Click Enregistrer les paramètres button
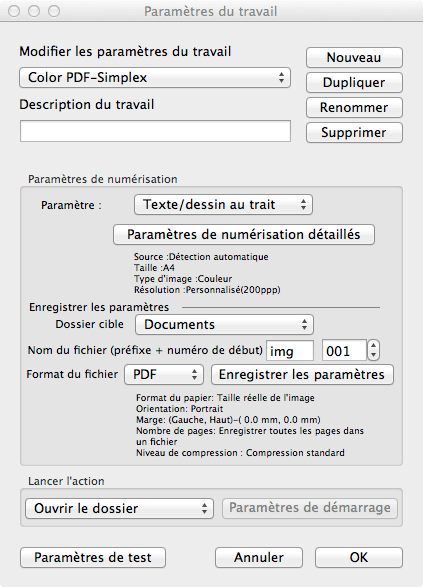Screen dimensions: 423x587 (302, 374)
